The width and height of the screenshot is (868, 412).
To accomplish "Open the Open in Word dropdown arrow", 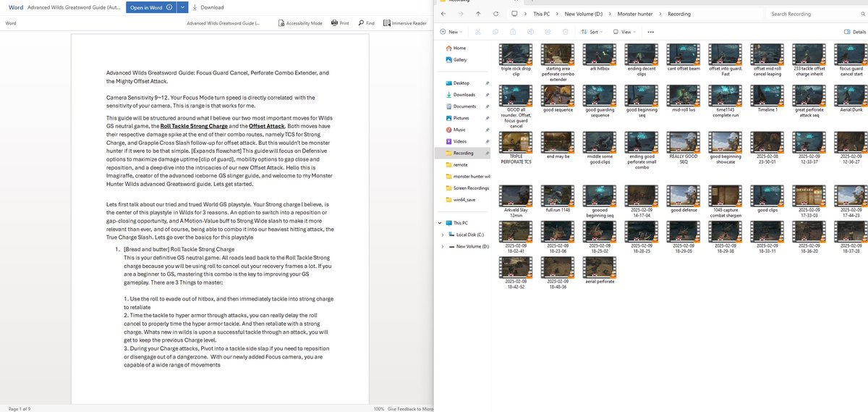I will coord(183,7).
